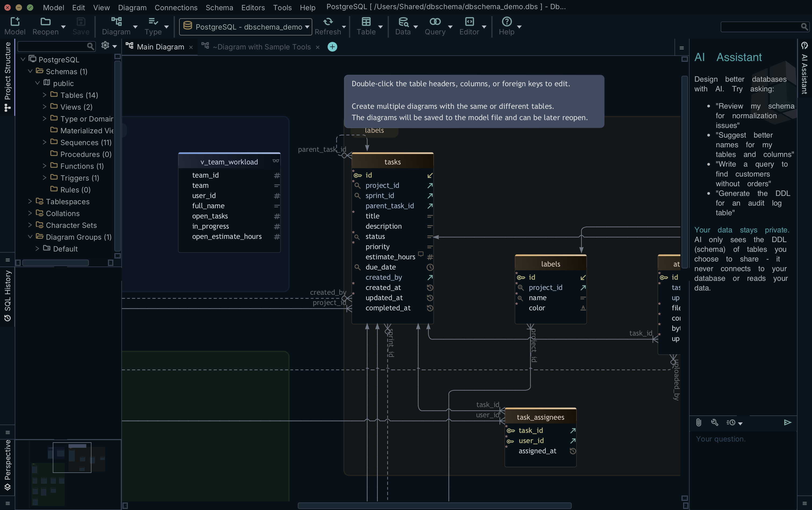Click the toolbar search magnifier icon
Image resolution: width=812 pixels, height=510 pixels.
[x=804, y=27]
